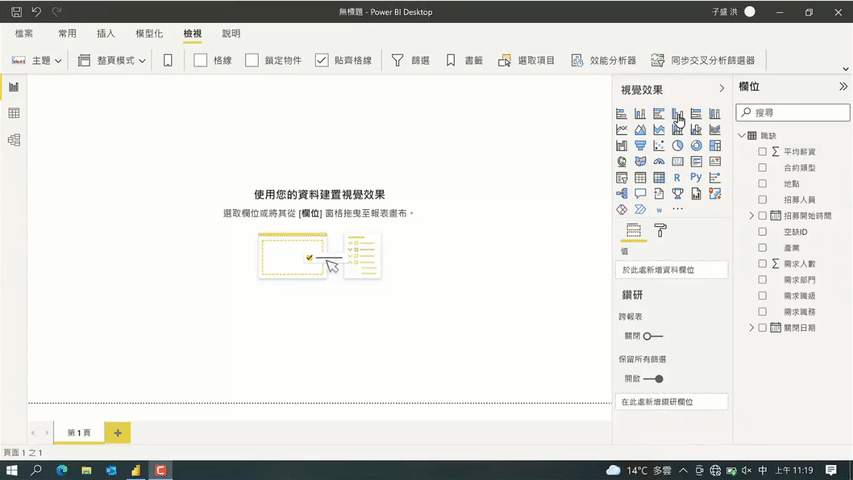Collapse the 職缺 table node
853x480 pixels.
pyautogui.click(x=742, y=136)
